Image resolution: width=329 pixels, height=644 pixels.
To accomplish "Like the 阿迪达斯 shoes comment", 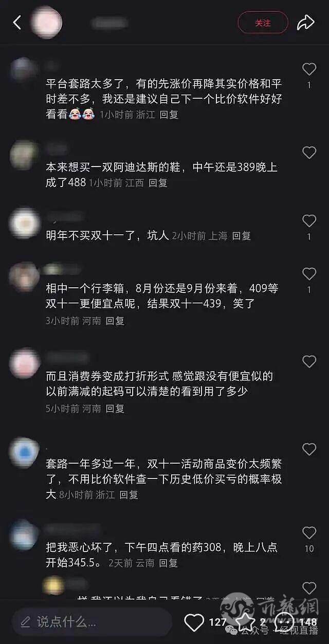I will 309,153.
